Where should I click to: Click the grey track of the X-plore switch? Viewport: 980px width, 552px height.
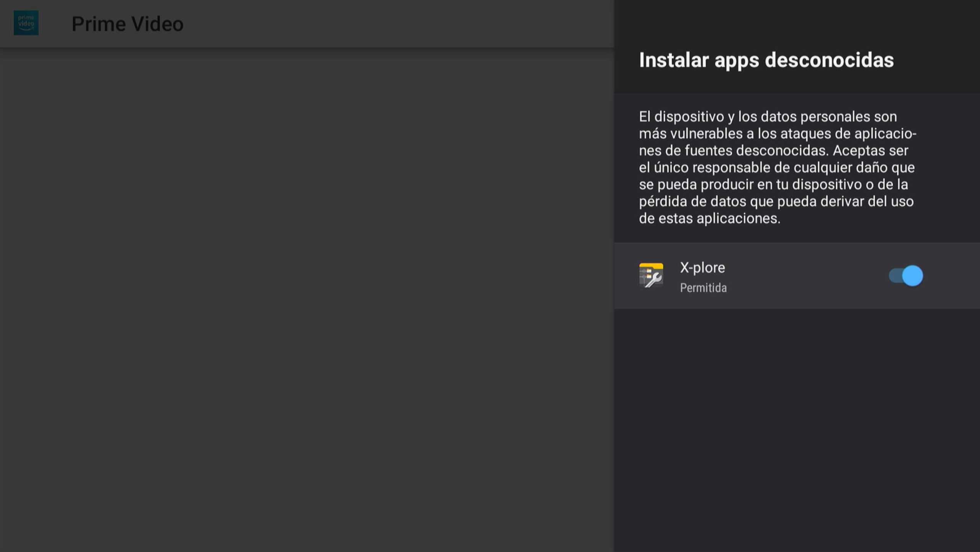tap(895, 275)
